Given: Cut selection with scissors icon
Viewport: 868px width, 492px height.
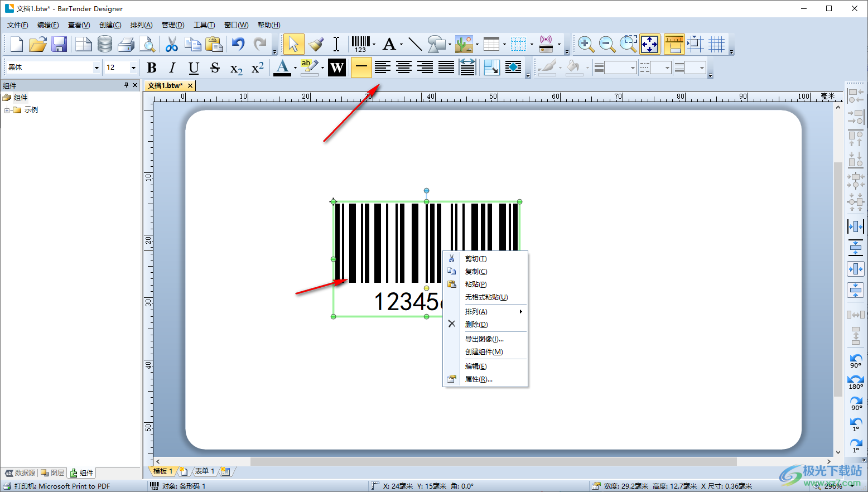Looking at the screenshot, I should coord(172,44).
